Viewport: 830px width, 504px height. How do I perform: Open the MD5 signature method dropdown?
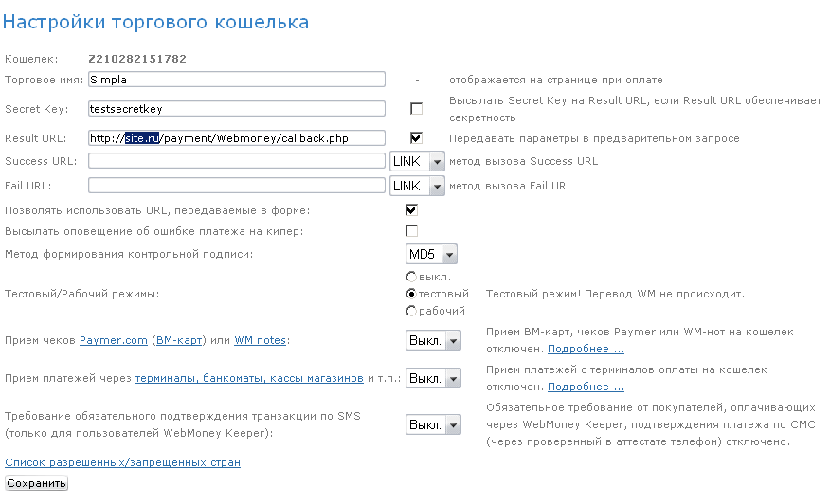[x=431, y=255]
